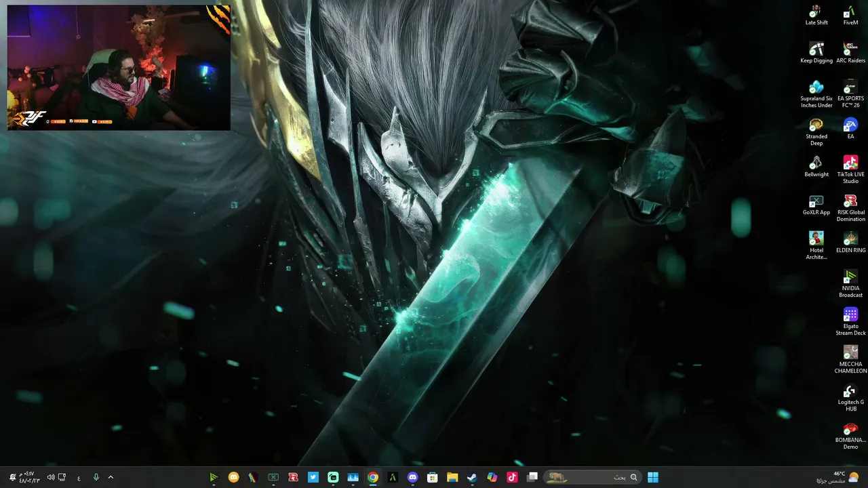The height and width of the screenshot is (488, 868).
Task: Open Microsoft Store from the taskbar
Action: (x=432, y=477)
